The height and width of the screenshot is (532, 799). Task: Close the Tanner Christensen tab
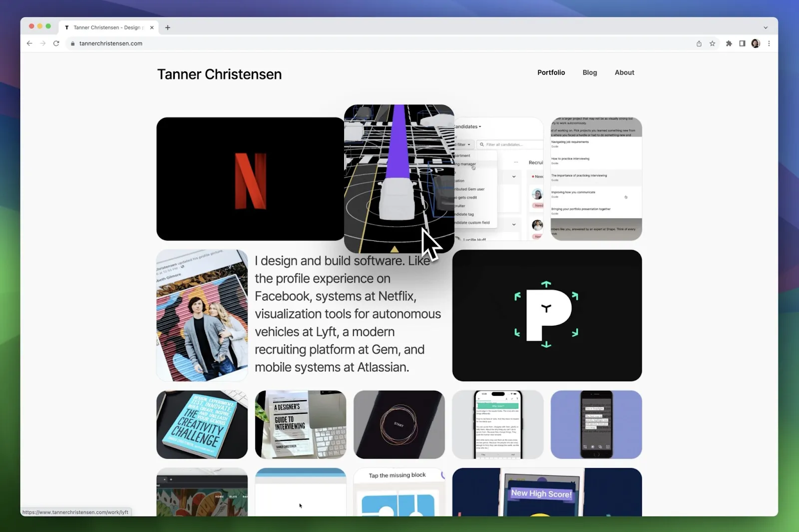152,27
